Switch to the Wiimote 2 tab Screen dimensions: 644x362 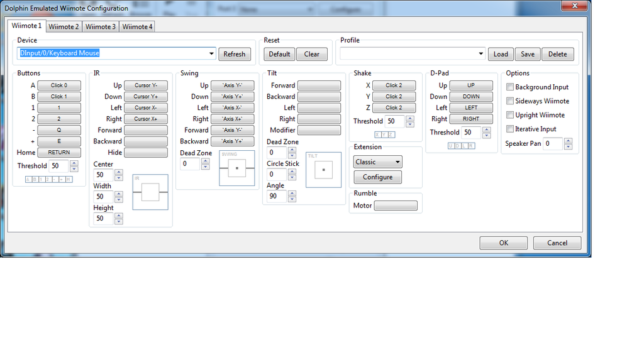(64, 26)
